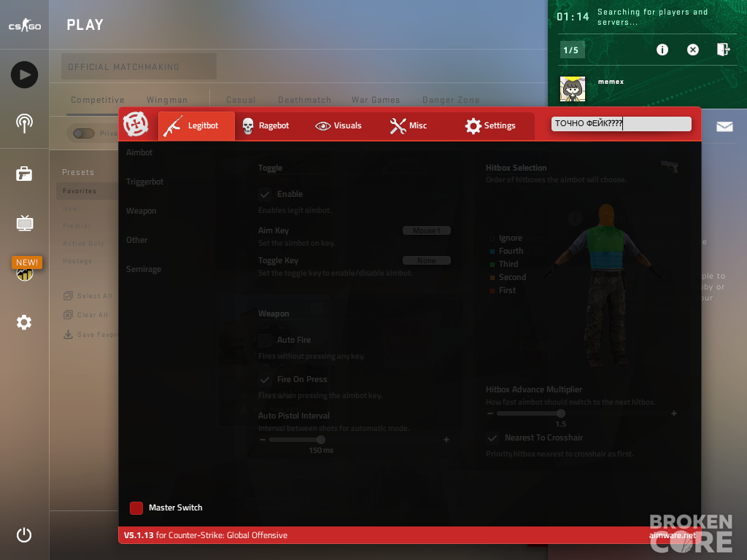Open the Watch TV icon in the sidebar
This screenshot has width=747, height=560.
click(24, 223)
